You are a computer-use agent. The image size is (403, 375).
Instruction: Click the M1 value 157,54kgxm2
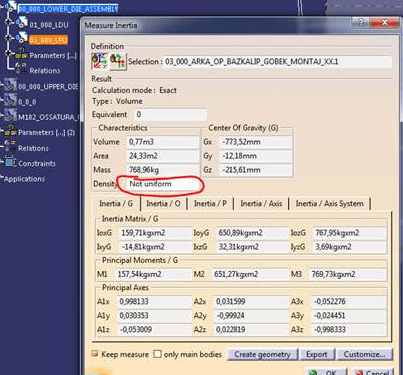(x=153, y=274)
